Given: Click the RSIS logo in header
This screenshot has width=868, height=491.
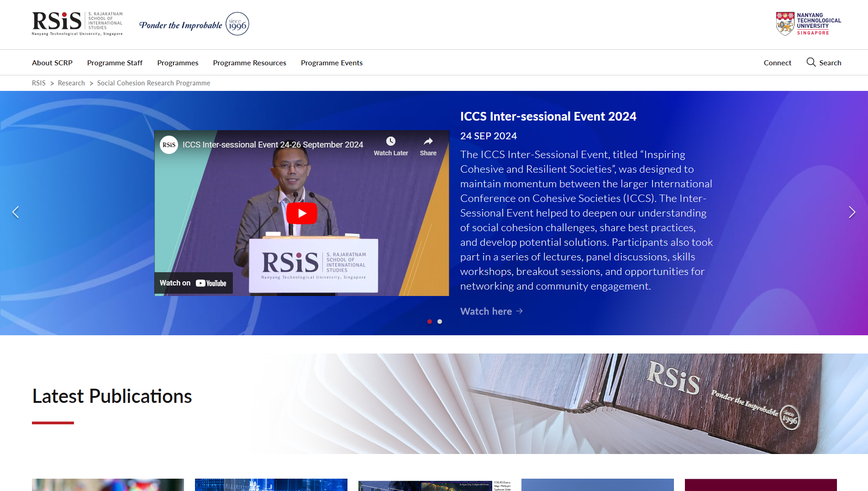Looking at the screenshot, I should tap(77, 24).
